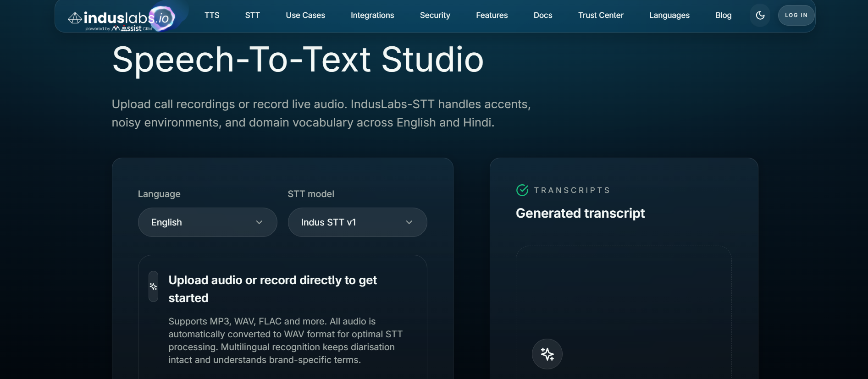Open the Security menu item
Image resolution: width=868 pixels, height=379 pixels.
tap(435, 15)
